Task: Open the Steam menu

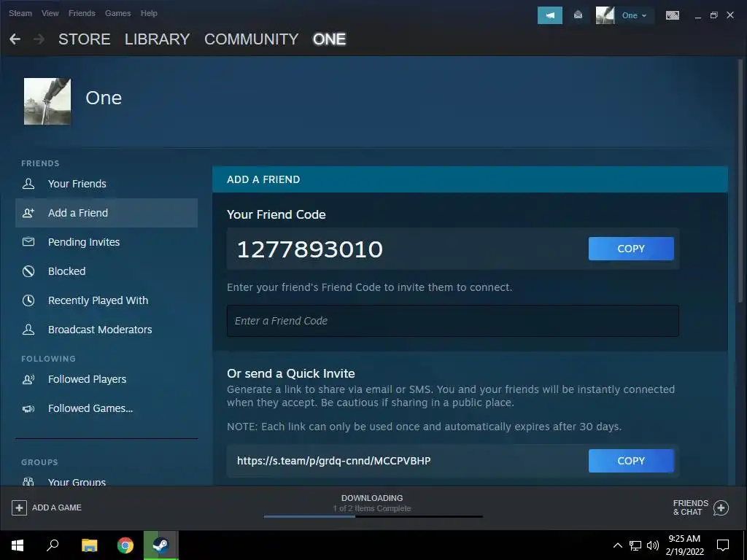Action: tap(20, 13)
